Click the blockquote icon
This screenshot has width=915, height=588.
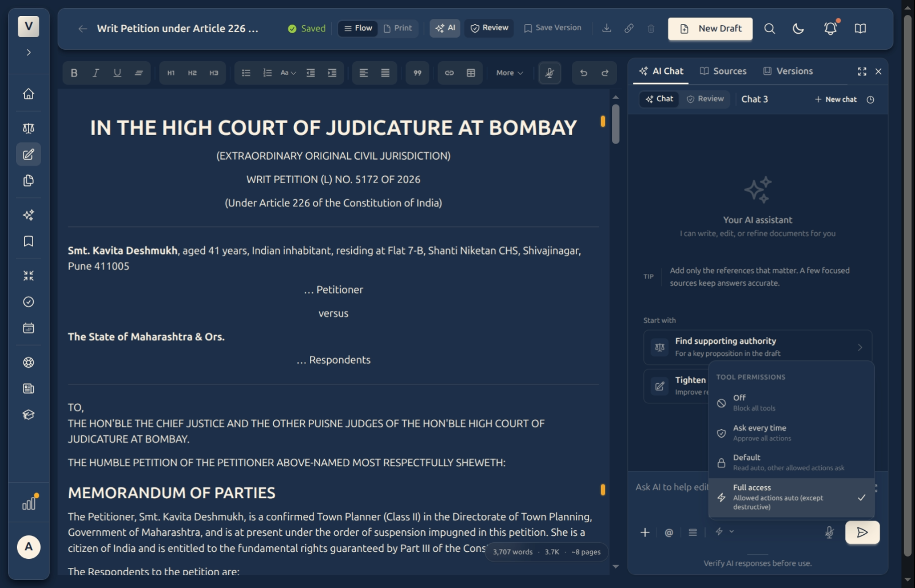click(417, 73)
